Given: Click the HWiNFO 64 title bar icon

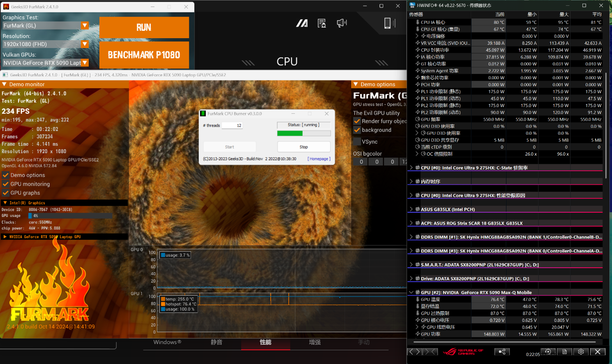Looking at the screenshot, I should tap(412, 5).
